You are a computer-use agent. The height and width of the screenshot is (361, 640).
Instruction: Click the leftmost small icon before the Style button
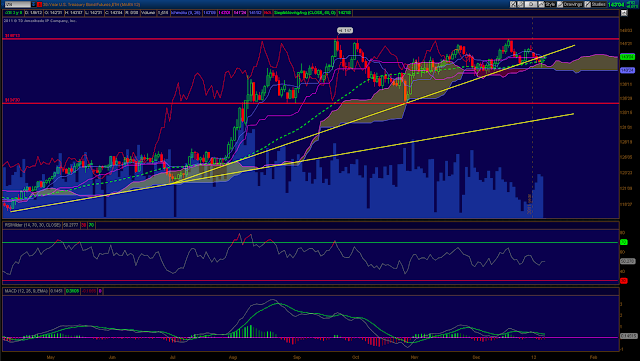pyautogui.click(x=513, y=4)
